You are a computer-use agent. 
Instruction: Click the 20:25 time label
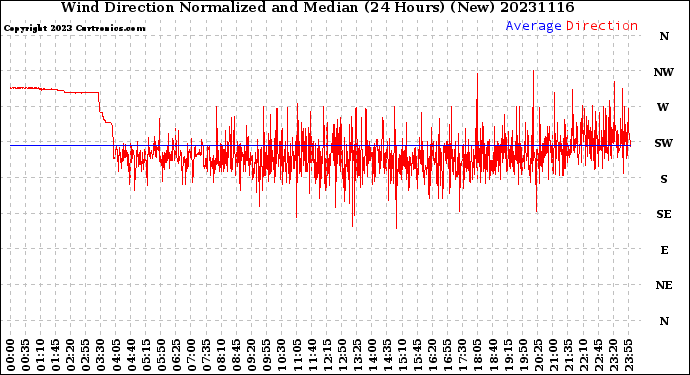pyautogui.click(x=538, y=355)
